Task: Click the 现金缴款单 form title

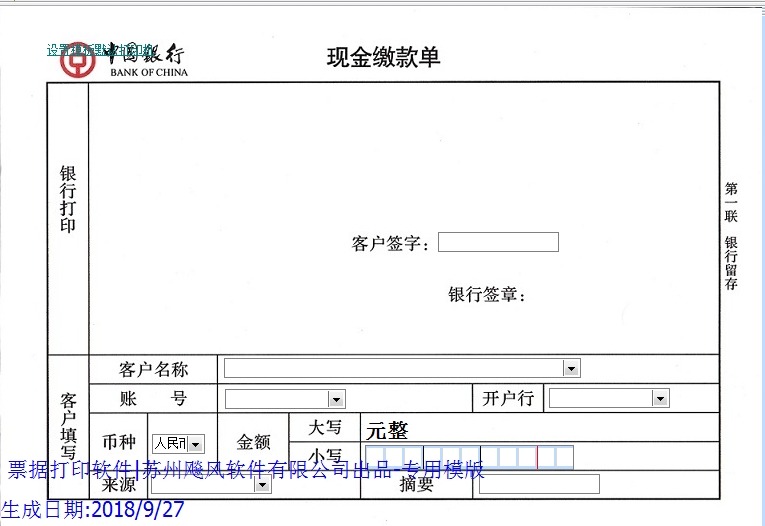Action: [383, 57]
